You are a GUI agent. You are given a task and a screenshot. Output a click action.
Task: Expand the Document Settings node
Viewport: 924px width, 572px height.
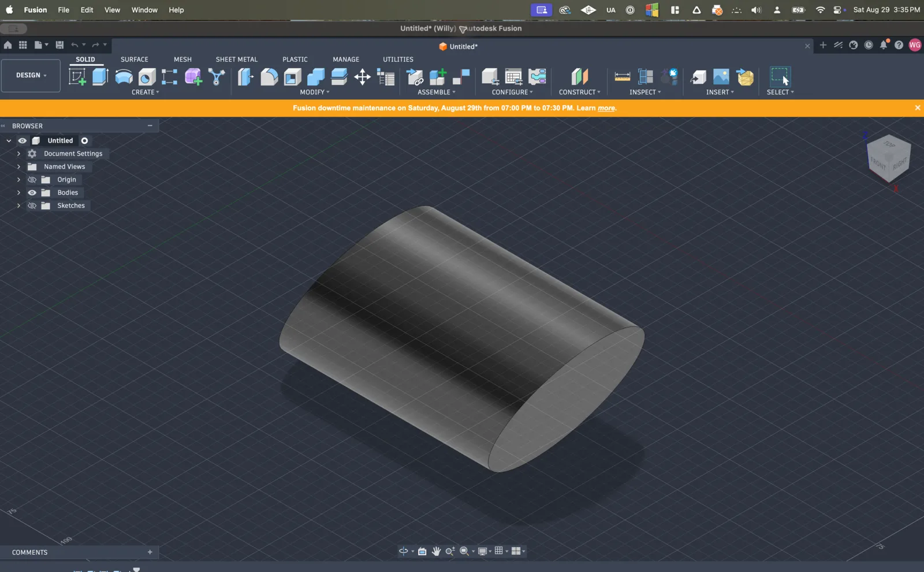coord(18,154)
